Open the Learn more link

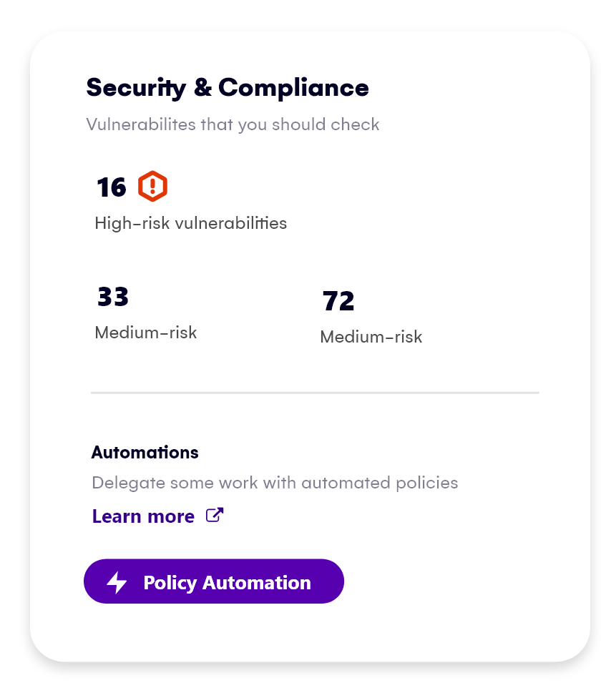click(x=143, y=516)
